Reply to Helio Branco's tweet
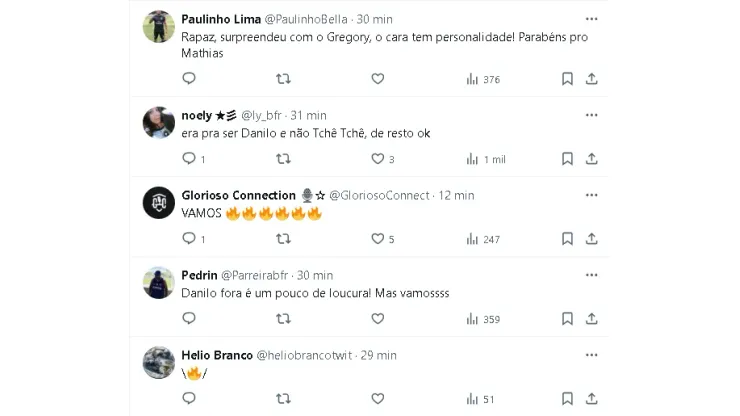Screen dimensions: 740x416 (189, 399)
